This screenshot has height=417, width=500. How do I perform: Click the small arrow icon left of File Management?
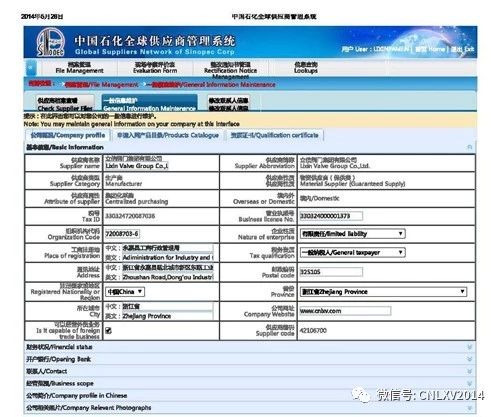click(x=31, y=67)
